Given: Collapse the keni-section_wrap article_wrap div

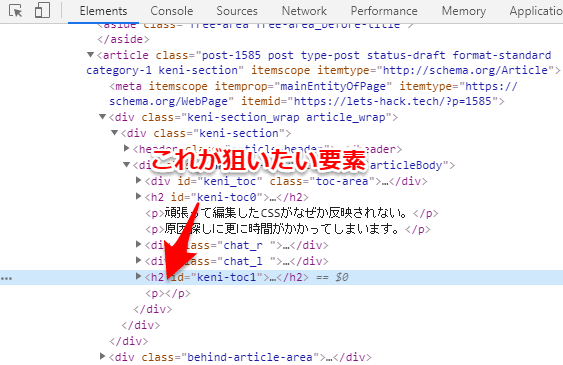Looking at the screenshot, I should pos(103,117).
